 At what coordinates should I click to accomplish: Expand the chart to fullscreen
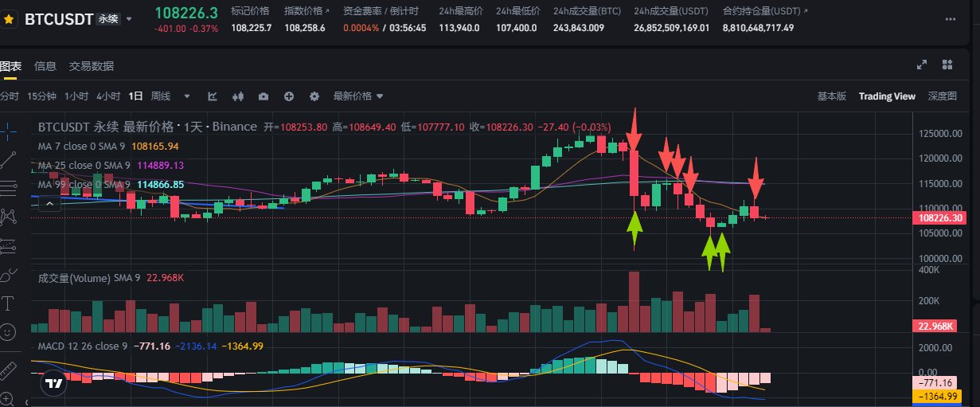pos(923,65)
